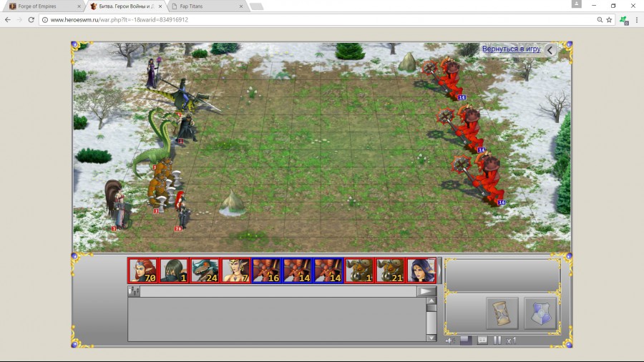The height and width of the screenshot is (362, 644).
Task: Select the hooded assassin portrait with 1
Action: click(x=173, y=270)
